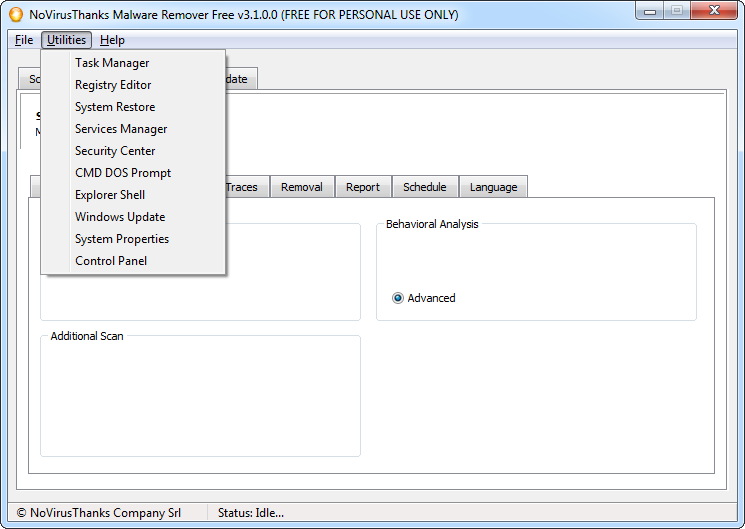The image size is (745, 529).
Task: Click the Status: Idle status bar text
Action: pyautogui.click(x=251, y=513)
